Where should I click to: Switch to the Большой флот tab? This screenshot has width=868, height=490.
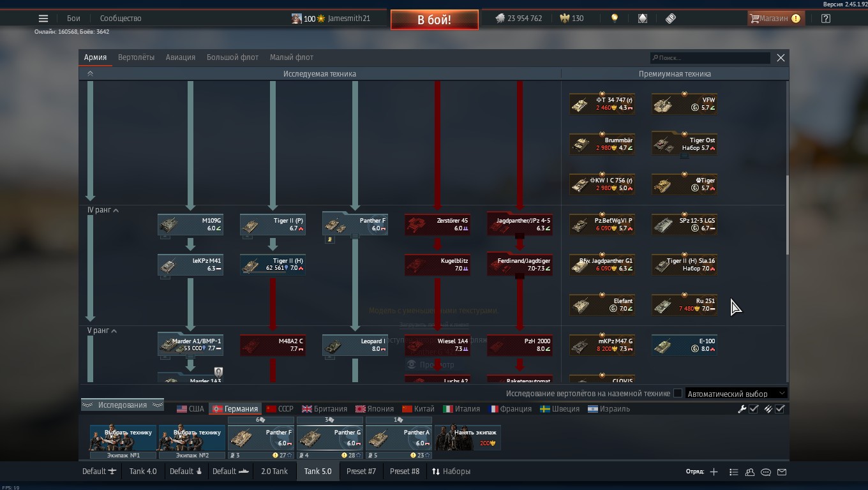(x=232, y=57)
